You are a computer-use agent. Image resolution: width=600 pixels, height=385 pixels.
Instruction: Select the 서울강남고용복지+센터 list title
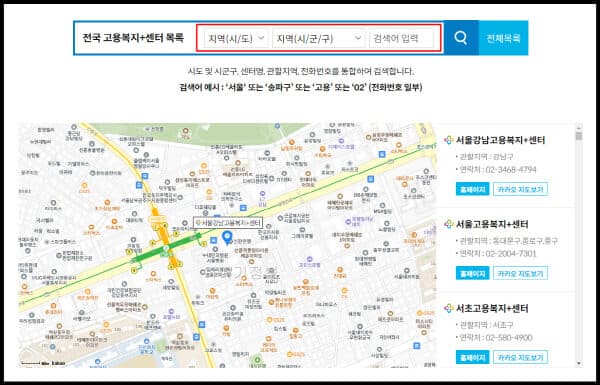point(500,140)
